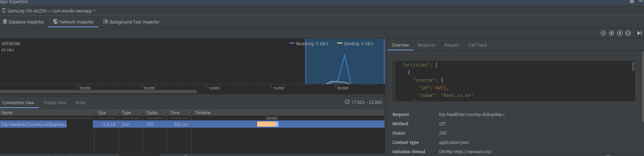644x156 pixels.
Task: Click the "name": "Hani.co.kr" JSON line
Action: coord(446,95)
